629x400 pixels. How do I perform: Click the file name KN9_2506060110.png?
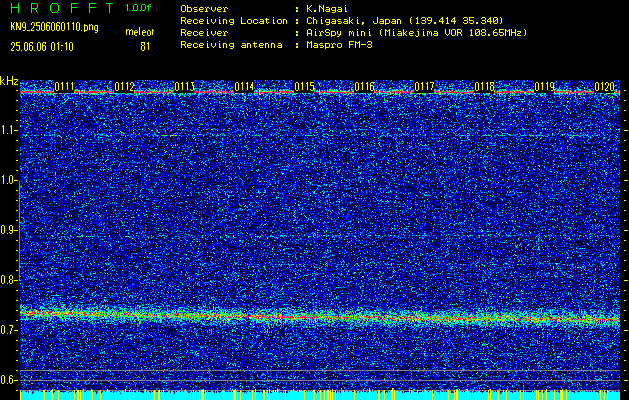point(55,27)
